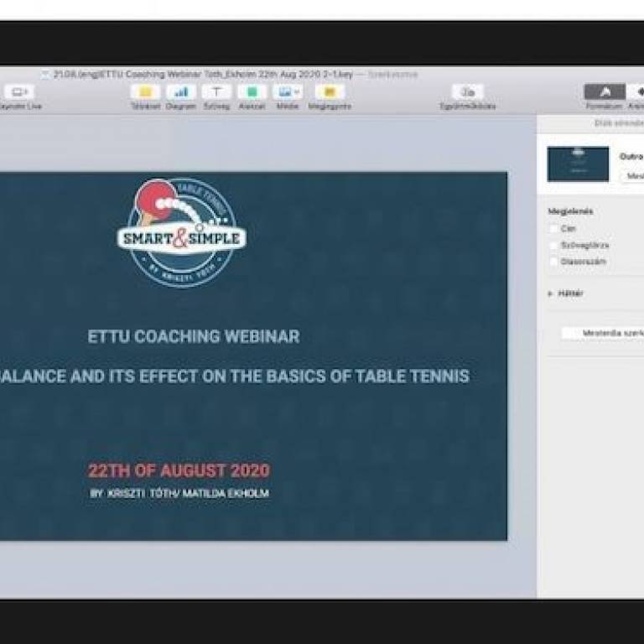The width and height of the screenshot is (644, 644).
Task: Add a comment with Megjegyzés button
Action: pyautogui.click(x=330, y=91)
